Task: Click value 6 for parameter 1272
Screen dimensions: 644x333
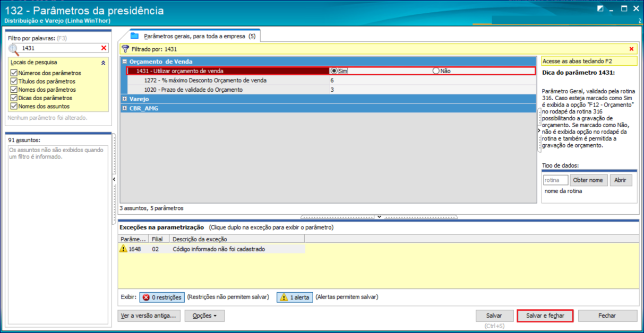Action: tap(332, 81)
